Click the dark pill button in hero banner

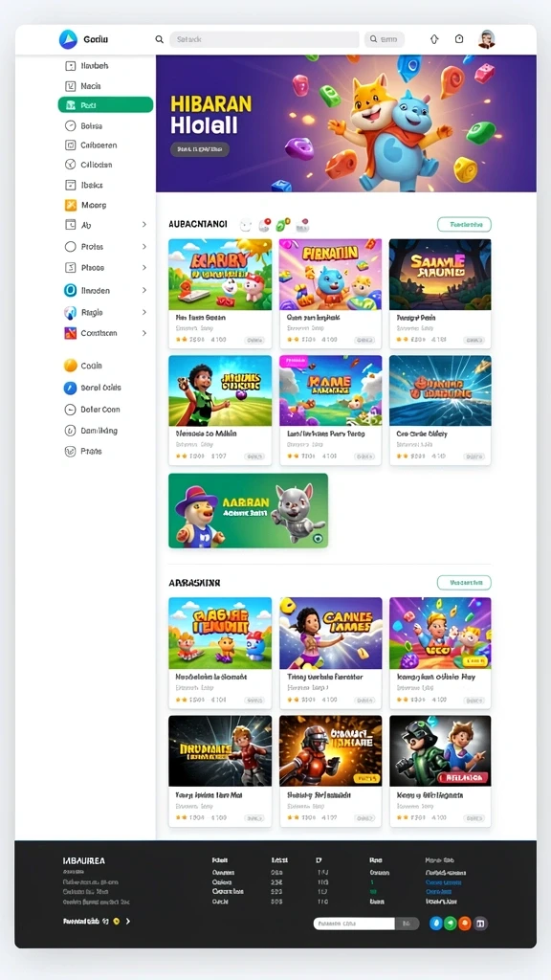point(199,149)
